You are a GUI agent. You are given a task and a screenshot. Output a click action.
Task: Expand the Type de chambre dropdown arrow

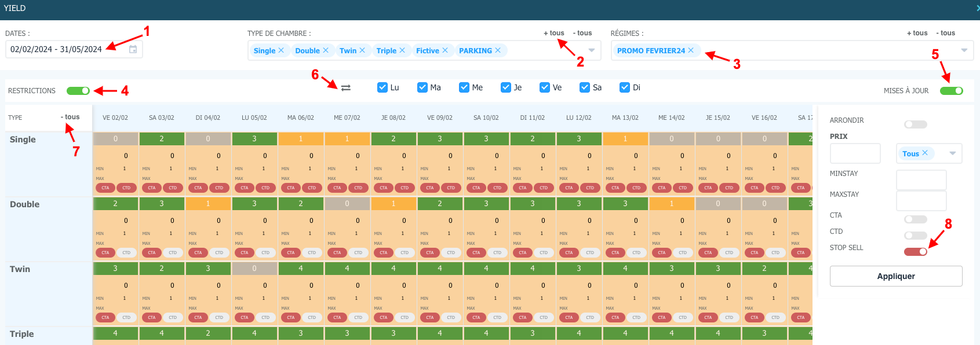click(x=592, y=50)
